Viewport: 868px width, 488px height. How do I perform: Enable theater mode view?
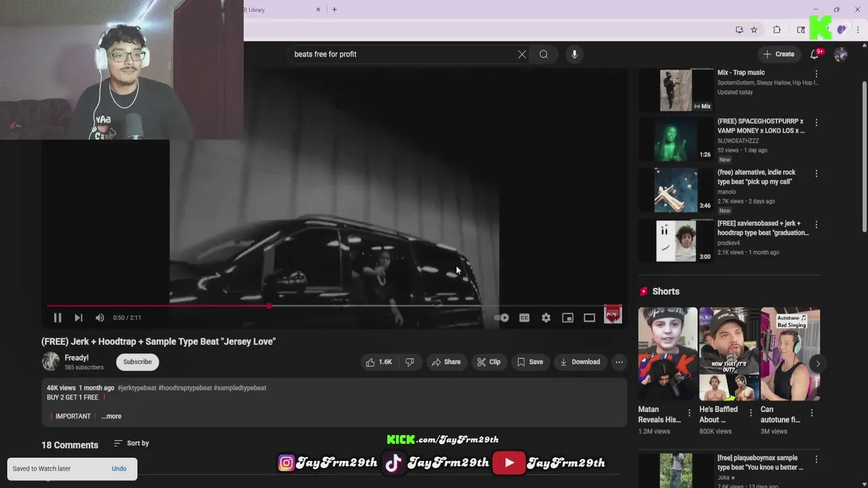coord(589,318)
